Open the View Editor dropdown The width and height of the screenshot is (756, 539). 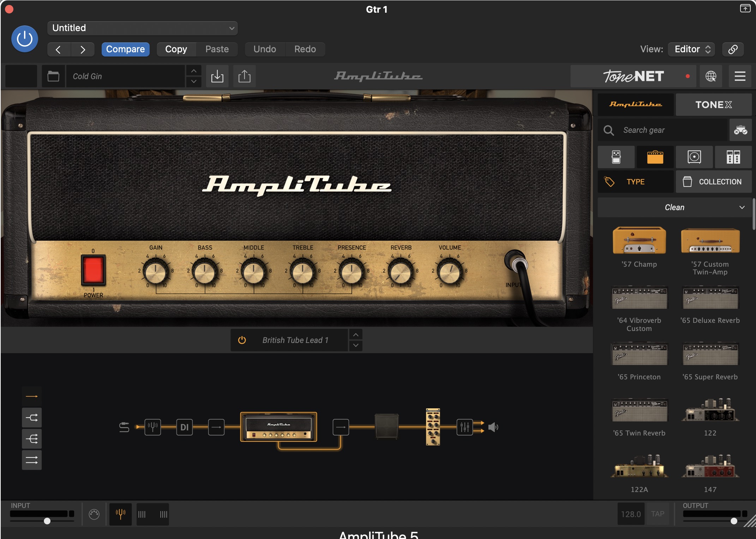[691, 49]
